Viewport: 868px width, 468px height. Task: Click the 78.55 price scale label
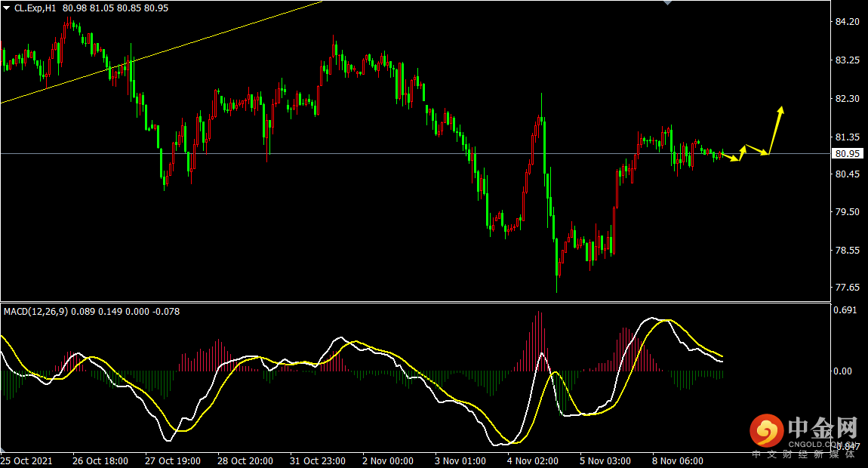coord(847,251)
